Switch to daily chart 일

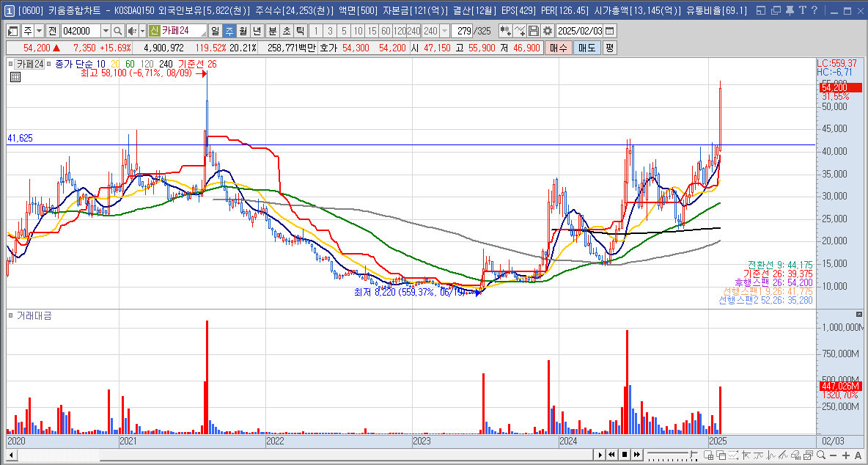click(x=215, y=31)
